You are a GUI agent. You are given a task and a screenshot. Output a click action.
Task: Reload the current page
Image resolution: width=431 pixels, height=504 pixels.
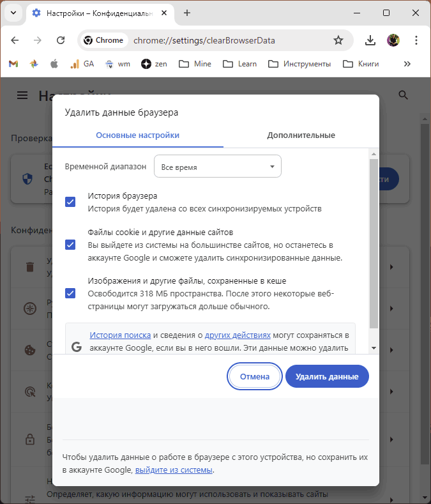(x=61, y=40)
